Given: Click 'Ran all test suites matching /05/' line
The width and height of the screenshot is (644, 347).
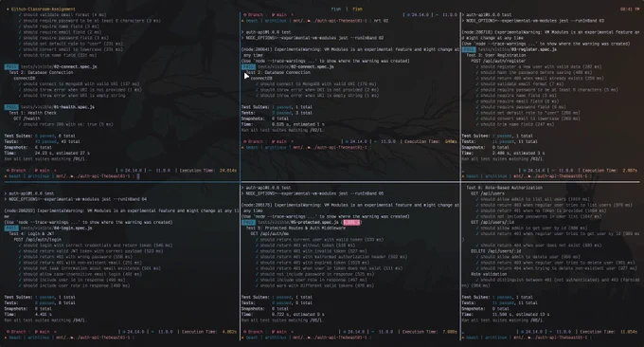Looking at the screenshot, I should 282,320.
